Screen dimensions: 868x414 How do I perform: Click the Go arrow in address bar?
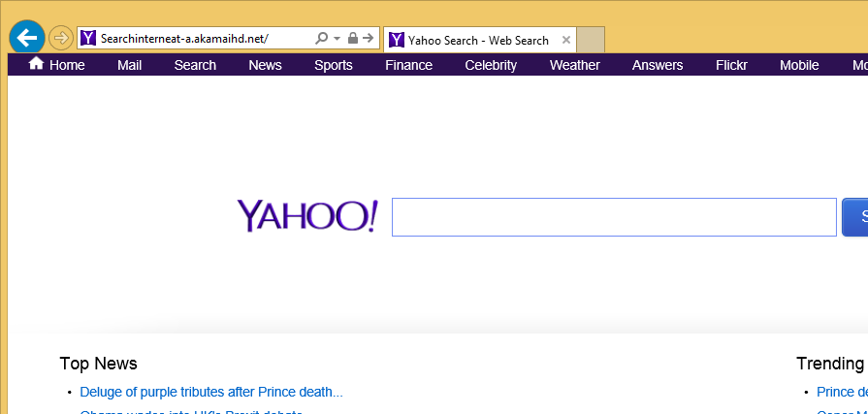click(x=369, y=38)
